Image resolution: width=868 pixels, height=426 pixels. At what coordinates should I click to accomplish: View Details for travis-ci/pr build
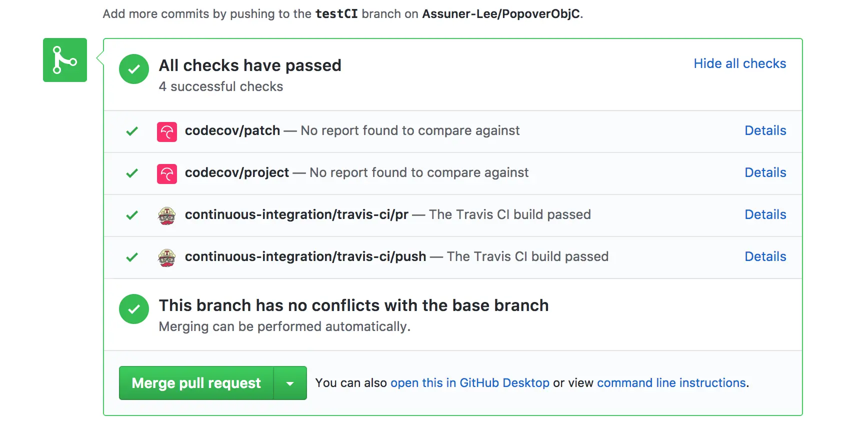tap(765, 214)
